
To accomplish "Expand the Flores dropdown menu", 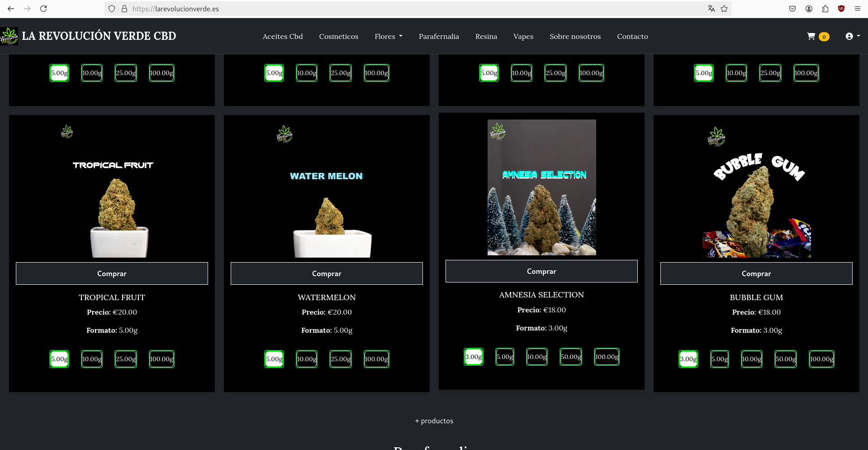I will pyautogui.click(x=388, y=36).
